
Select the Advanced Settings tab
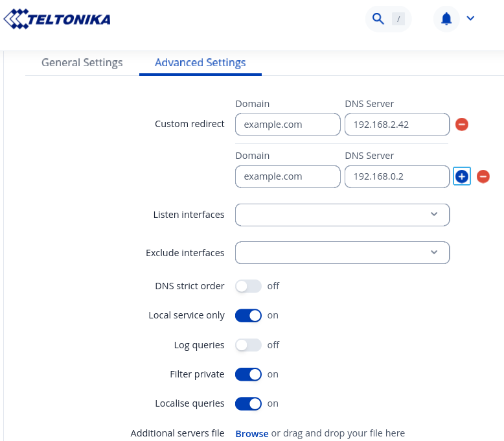(x=200, y=63)
